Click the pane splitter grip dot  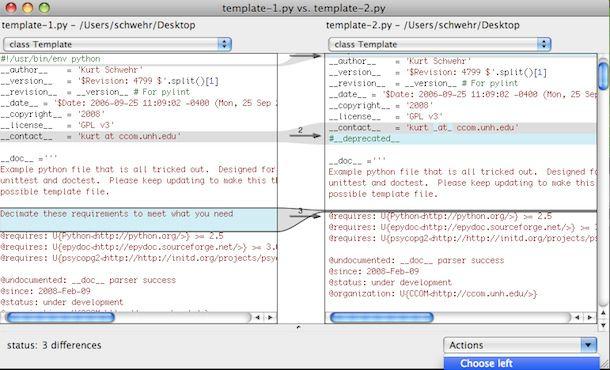click(x=298, y=328)
